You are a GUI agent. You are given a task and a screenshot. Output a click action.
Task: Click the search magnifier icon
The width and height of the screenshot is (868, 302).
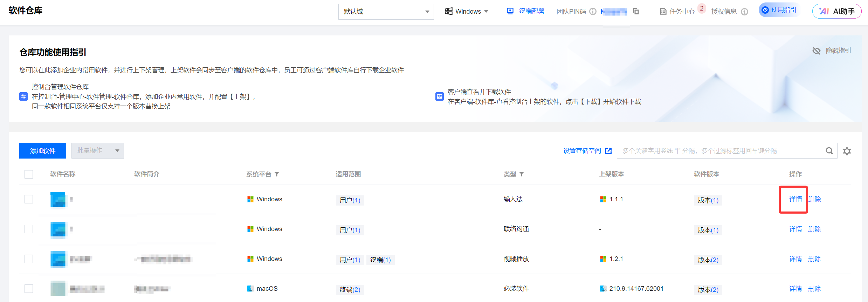tap(829, 151)
